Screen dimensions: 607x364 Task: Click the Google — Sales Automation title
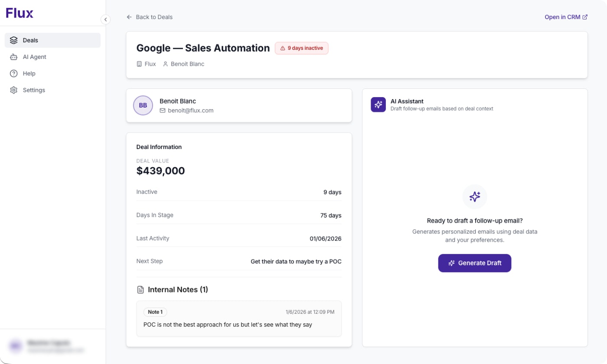pos(203,48)
